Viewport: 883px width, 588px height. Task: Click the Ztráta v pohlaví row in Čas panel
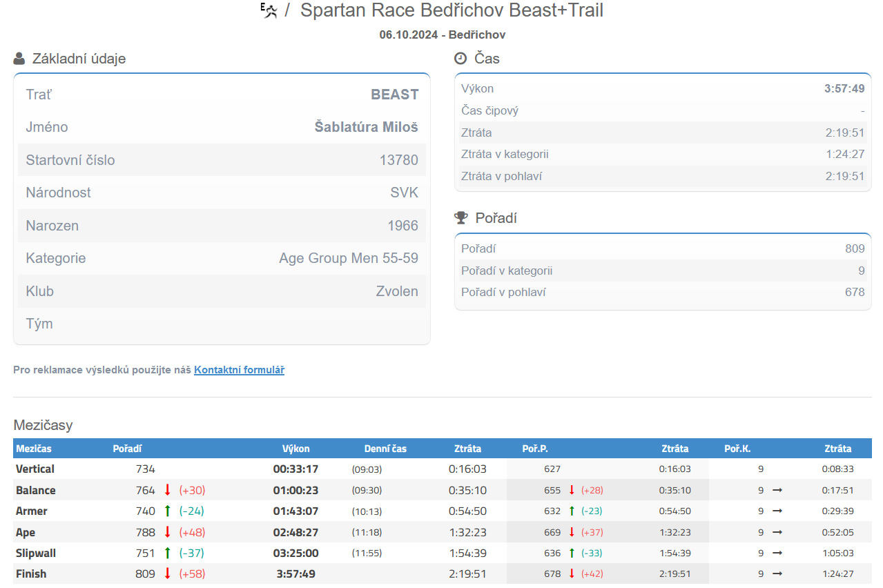[x=663, y=176]
